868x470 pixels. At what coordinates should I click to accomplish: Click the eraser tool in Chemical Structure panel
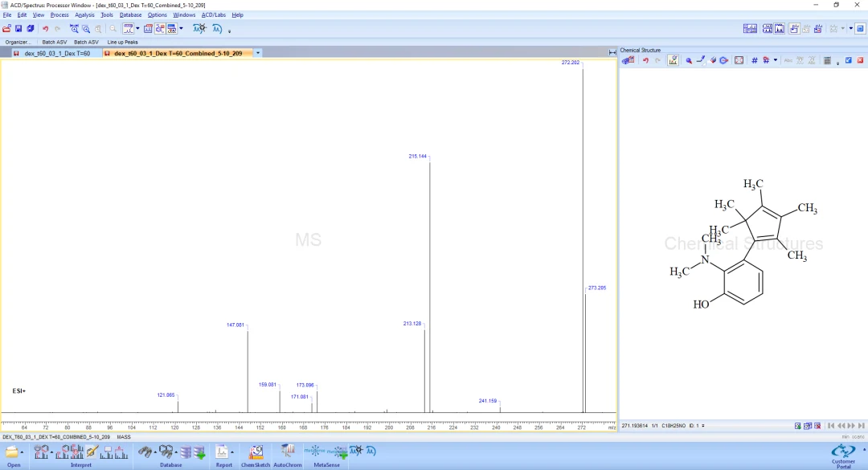(713, 60)
